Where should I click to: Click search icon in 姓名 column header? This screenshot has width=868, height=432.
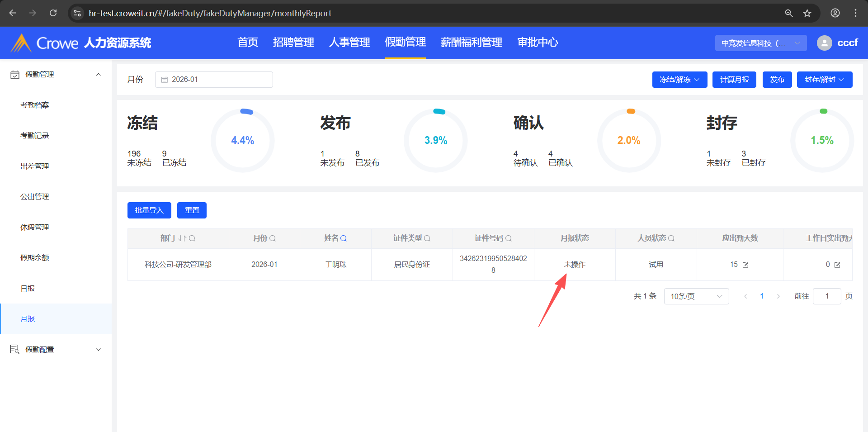coord(344,238)
